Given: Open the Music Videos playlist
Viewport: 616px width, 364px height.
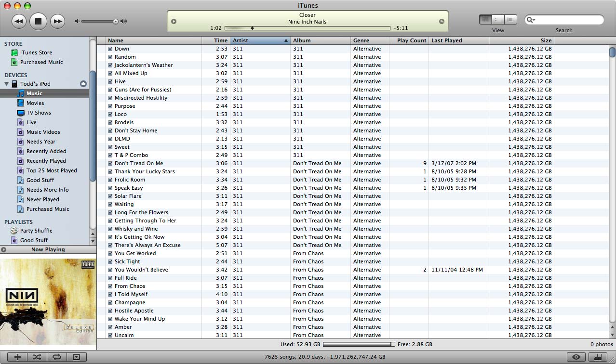Looking at the screenshot, I should (x=43, y=132).
